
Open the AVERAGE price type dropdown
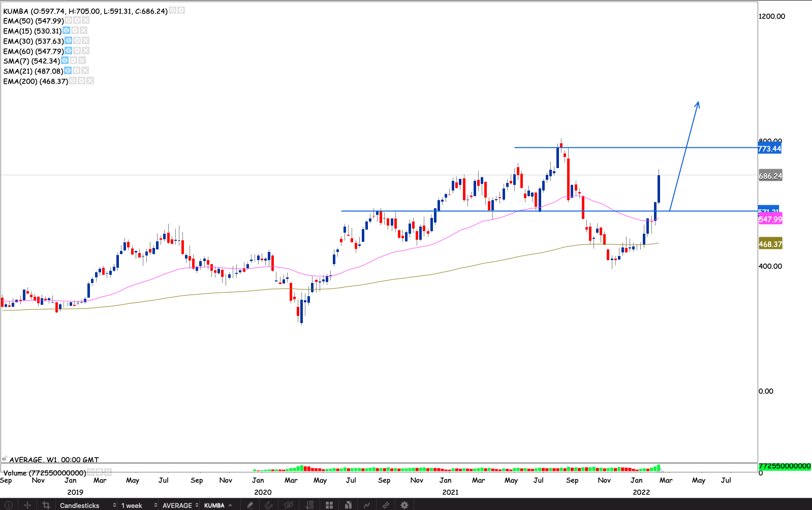tap(180, 505)
